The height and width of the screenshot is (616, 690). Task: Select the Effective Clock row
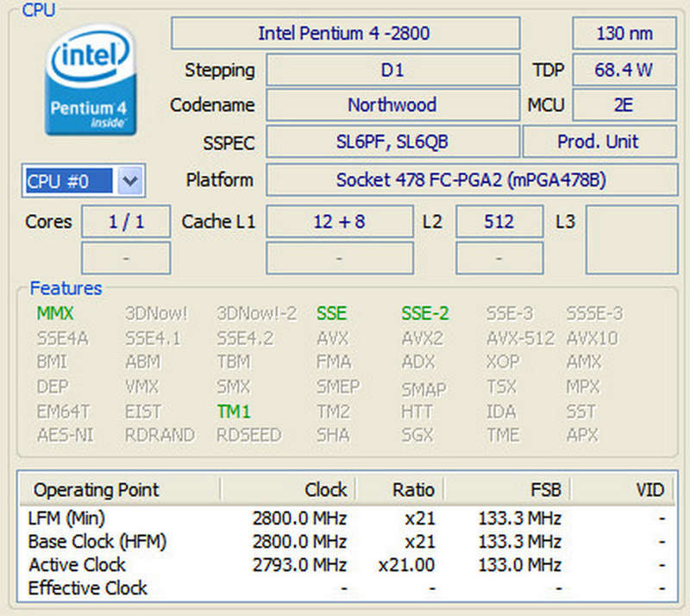(347, 588)
